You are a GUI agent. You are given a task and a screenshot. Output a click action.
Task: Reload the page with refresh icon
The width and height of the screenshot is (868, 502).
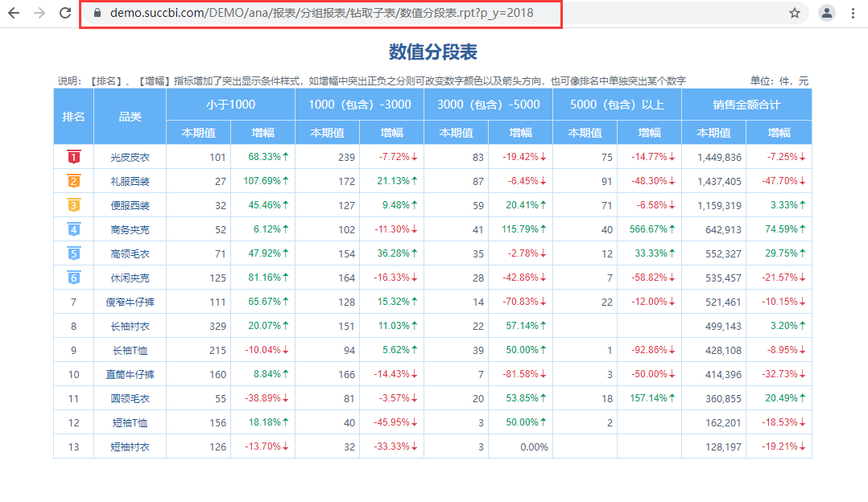[65, 13]
